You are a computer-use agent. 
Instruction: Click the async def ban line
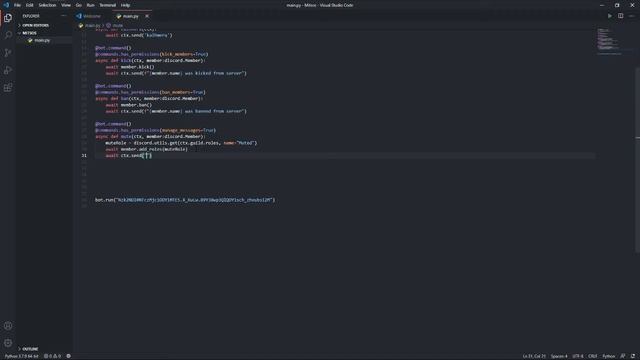click(x=149, y=98)
